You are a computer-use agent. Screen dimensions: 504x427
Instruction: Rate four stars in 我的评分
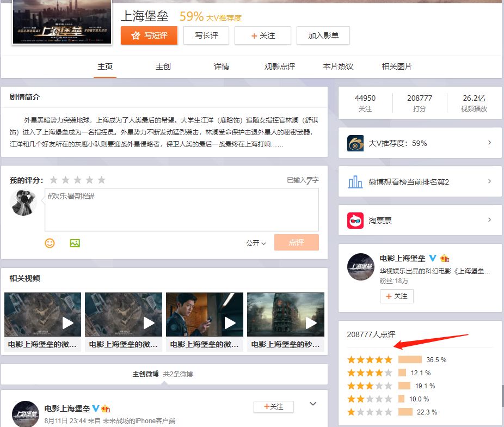(89, 180)
